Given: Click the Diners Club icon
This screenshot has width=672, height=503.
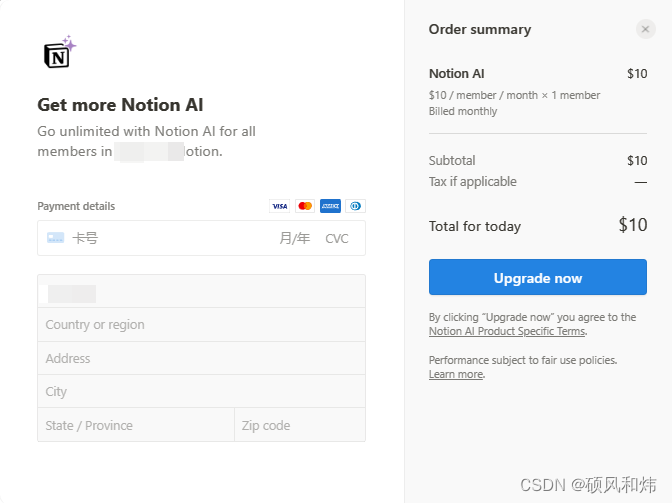Looking at the screenshot, I should tap(355, 206).
